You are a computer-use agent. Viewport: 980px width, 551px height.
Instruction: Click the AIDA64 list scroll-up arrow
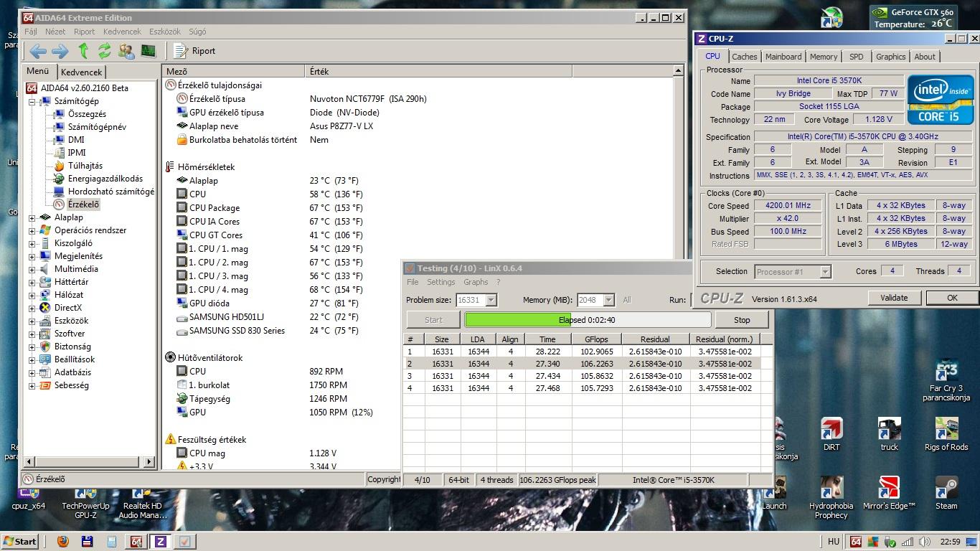[678, 70]
